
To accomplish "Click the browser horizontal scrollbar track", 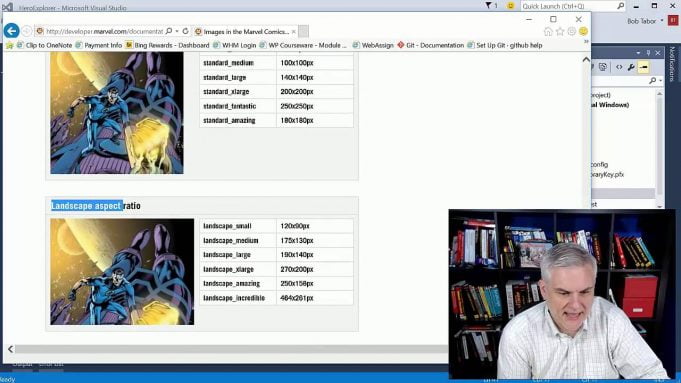I will 231,349.
